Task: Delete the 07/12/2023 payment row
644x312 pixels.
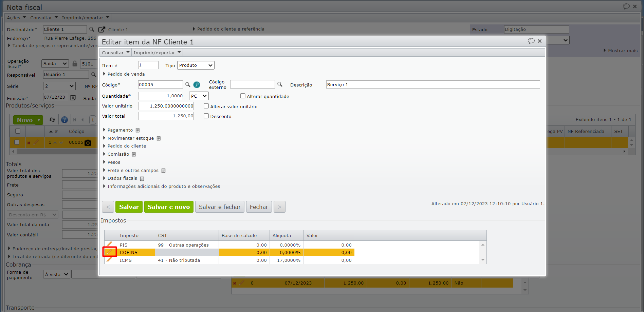Action: [234, 283]
